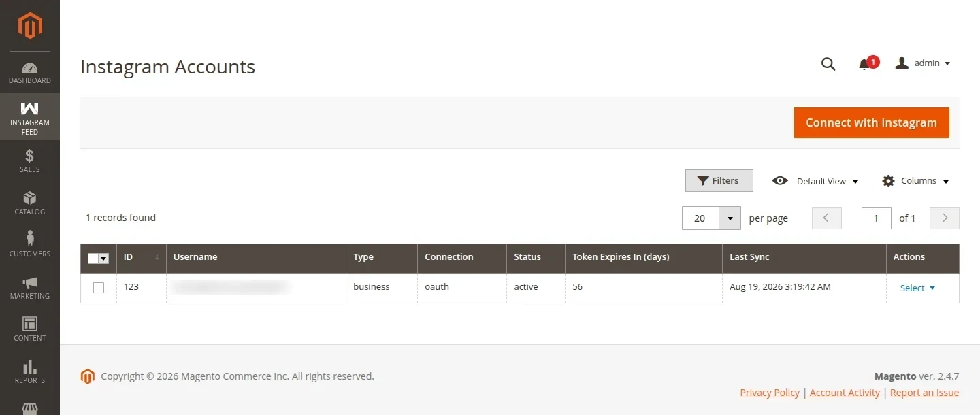Click Connect with Instagram button
The width and height of the screenshot is (980, 415).
871,122
